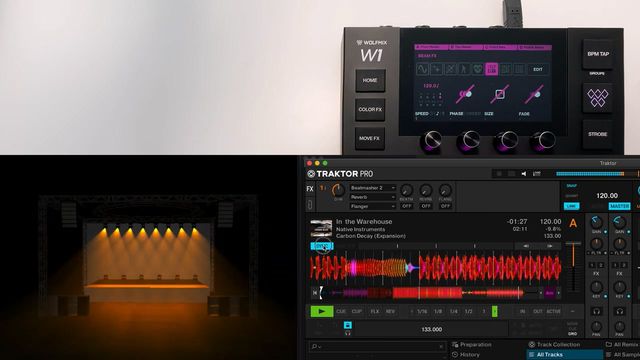
Task: Toggle the LINK button in master panel
Action: pos(571,206)
